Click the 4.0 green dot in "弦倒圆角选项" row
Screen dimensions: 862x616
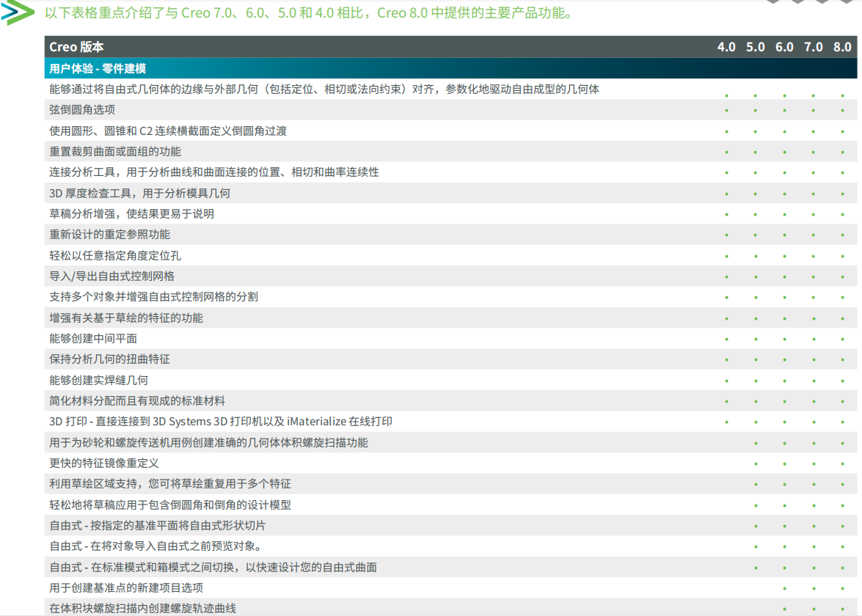726,111
